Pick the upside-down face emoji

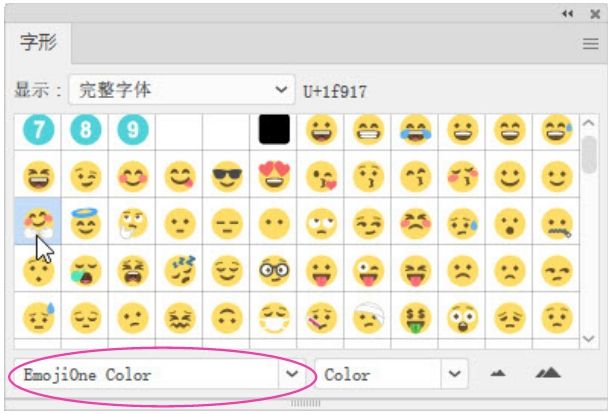coord(227,318)
